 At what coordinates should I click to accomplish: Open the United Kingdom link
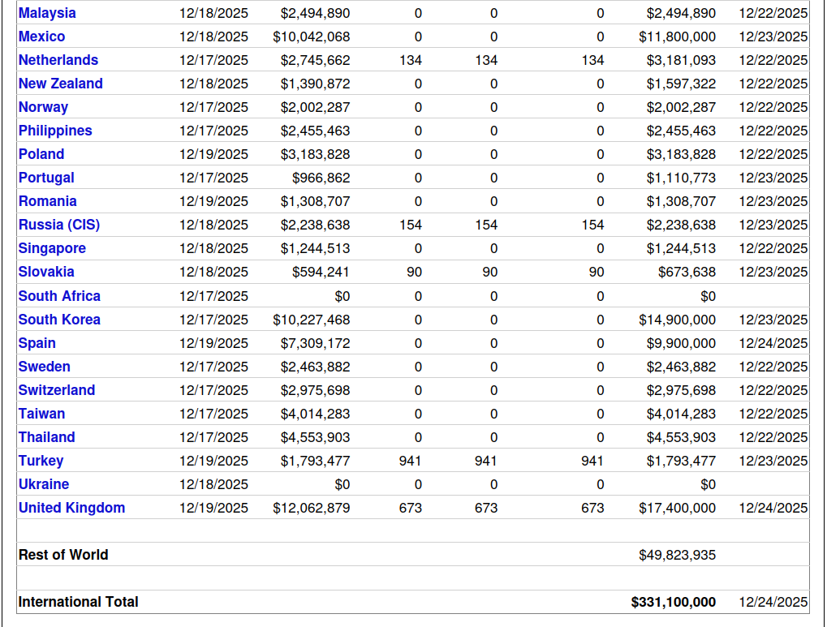coord(71,508)
